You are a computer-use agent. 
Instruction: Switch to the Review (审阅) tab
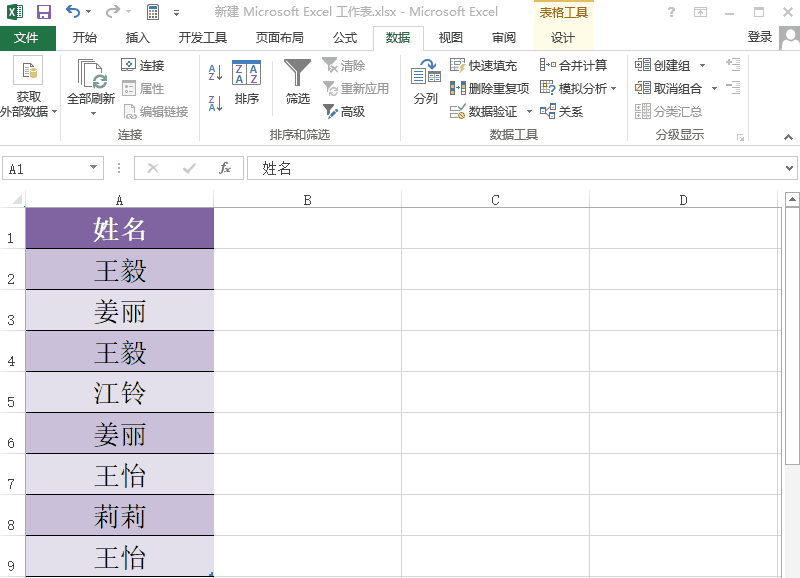pos(504,38)
